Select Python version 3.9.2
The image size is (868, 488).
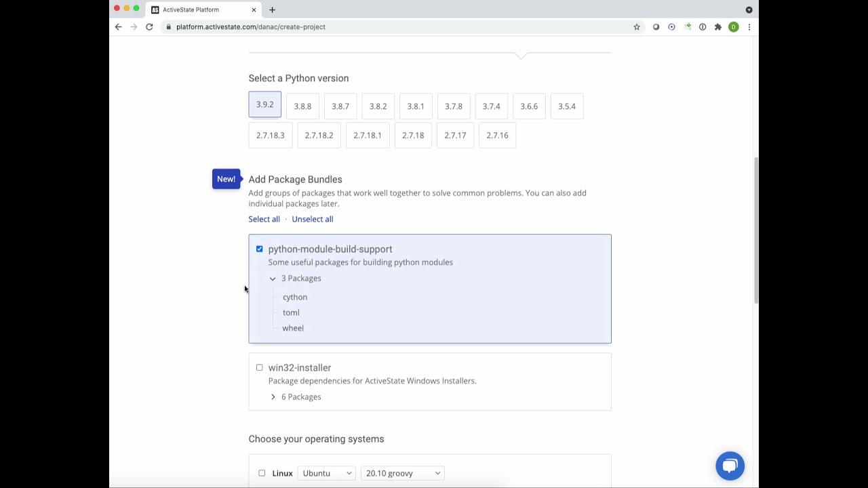(x=264, y=104)
